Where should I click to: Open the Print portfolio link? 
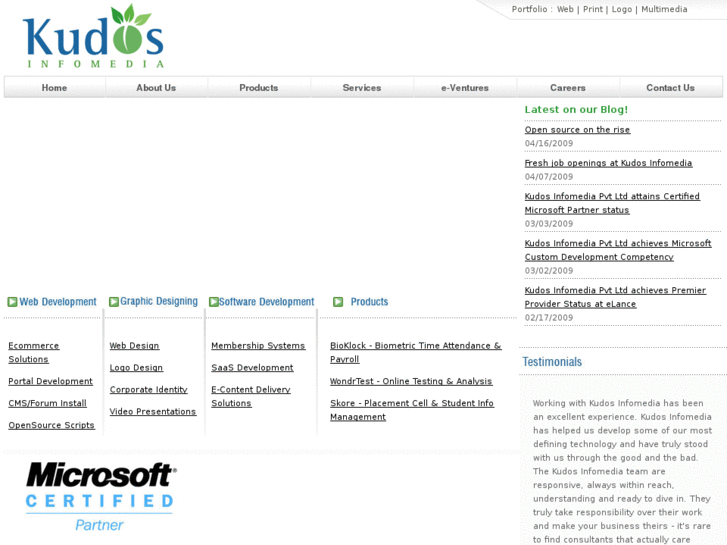pos(593,9)
